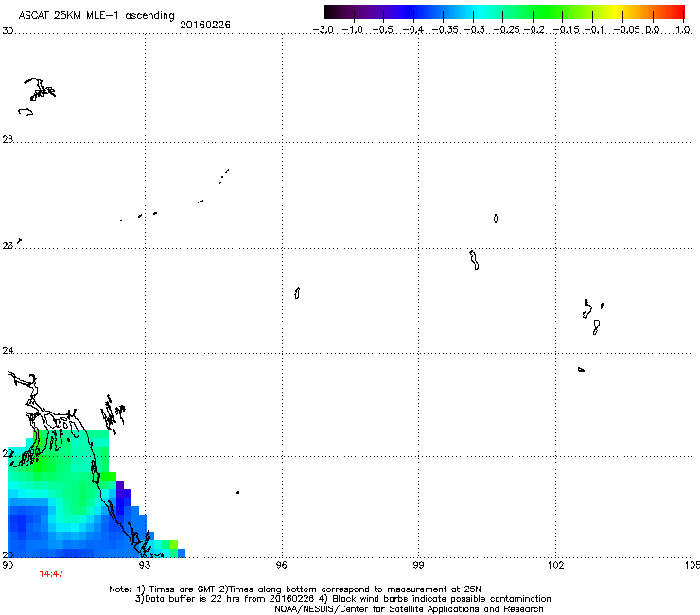Click longitude label 96 on the bottom axis
700x615 pixels.
coord(281,565)
